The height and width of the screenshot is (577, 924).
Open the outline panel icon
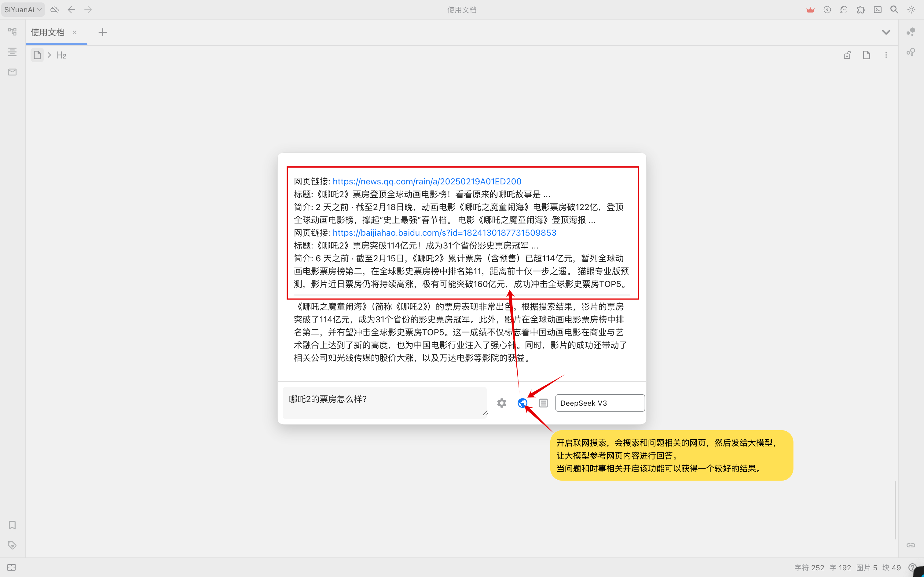(x=12, y=52)
